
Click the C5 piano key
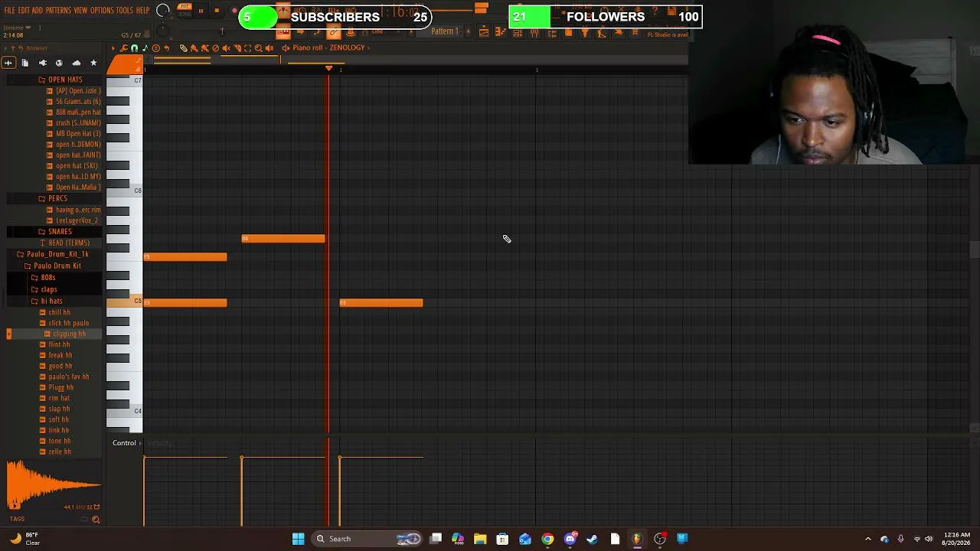pyautogui.click(x=124, y=302)
